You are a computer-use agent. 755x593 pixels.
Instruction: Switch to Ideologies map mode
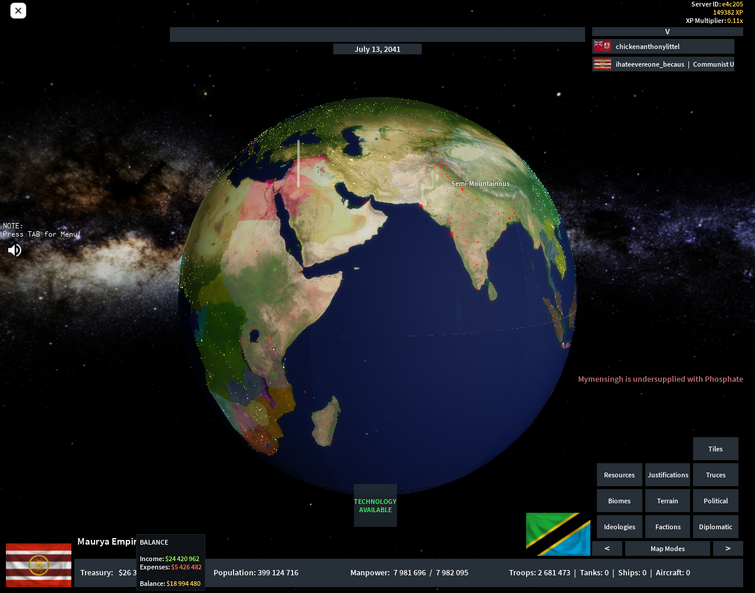[x=619, y=527]
